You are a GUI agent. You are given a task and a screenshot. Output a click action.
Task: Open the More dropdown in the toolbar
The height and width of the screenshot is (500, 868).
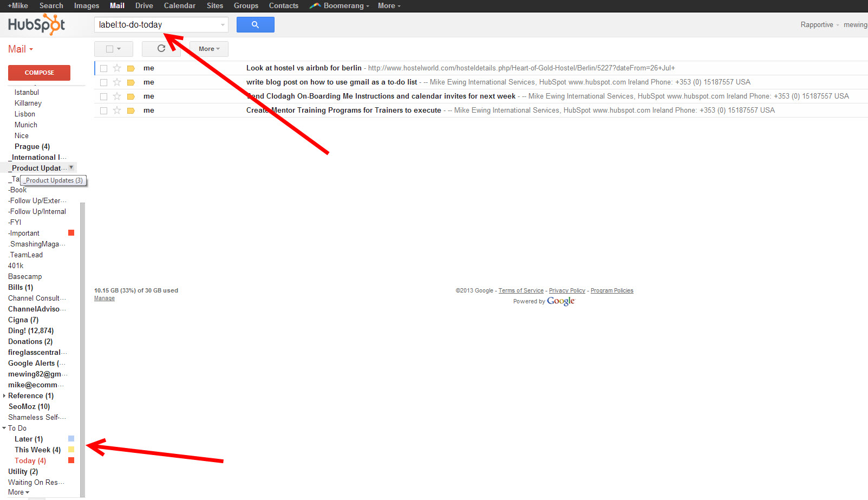click(208, 49)
